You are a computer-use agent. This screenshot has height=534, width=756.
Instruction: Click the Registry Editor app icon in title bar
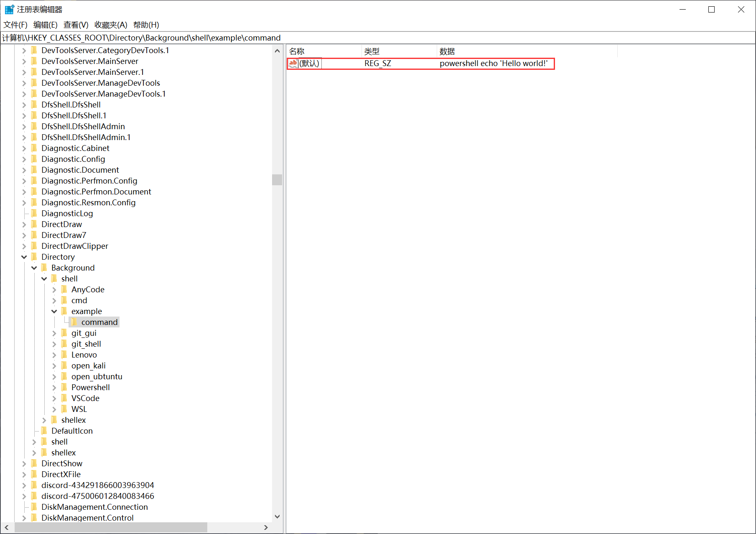(9, 9)
